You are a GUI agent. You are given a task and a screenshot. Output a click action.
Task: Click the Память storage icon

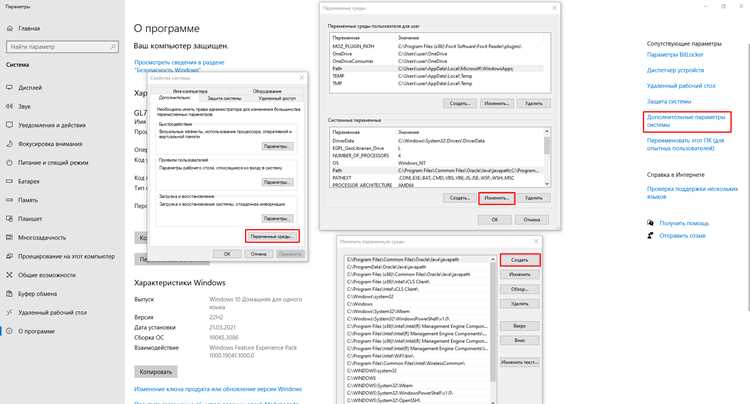pyautogui.click(x=10, y=200)
